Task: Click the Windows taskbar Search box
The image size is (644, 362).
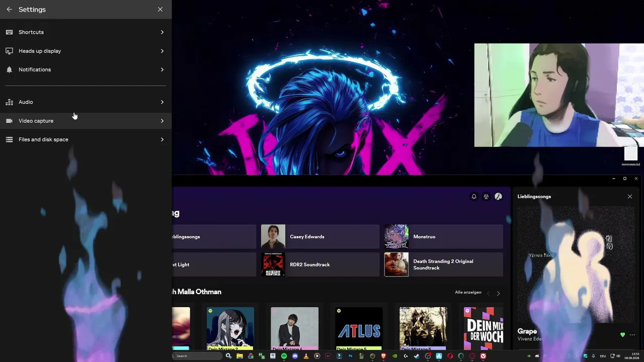Action: [x=197, y=356]
